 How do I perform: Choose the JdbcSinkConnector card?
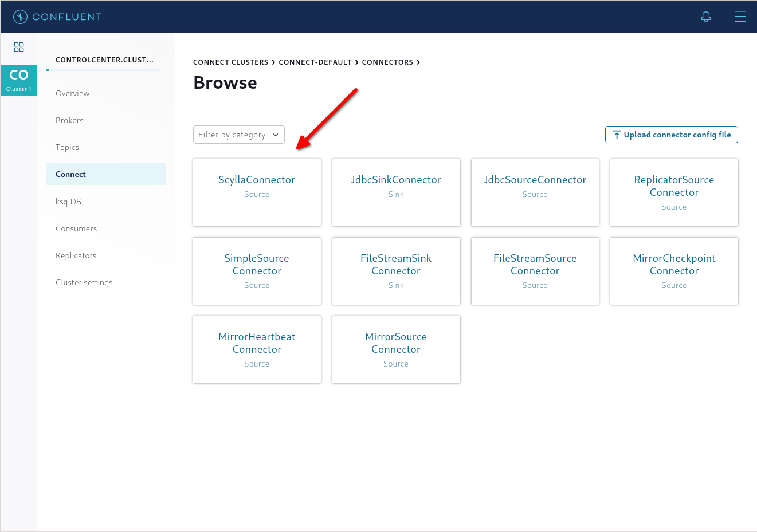(x=396, y=192)
